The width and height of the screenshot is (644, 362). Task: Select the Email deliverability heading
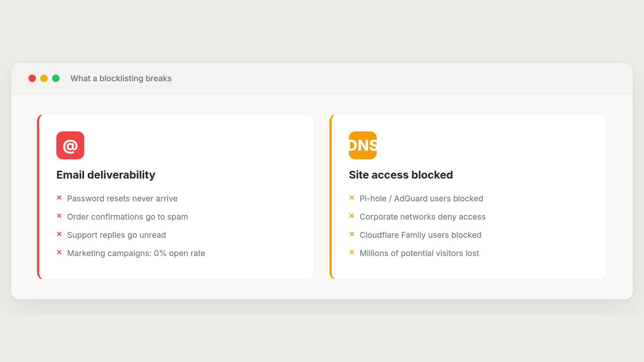point(106,175)
